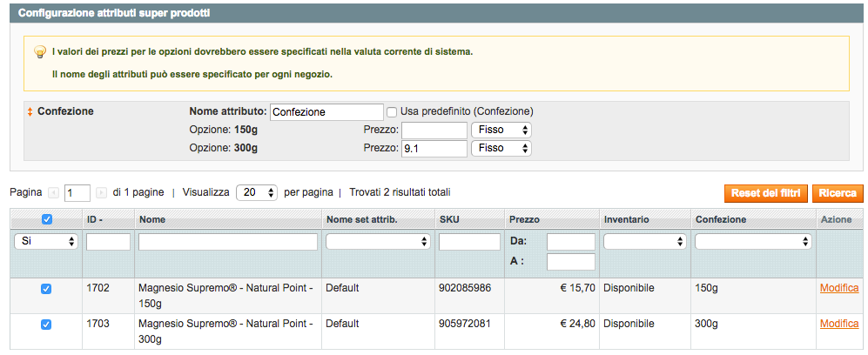Sort the table by ID column header
The height and width of the screenshot is (355, 868).
94,220
